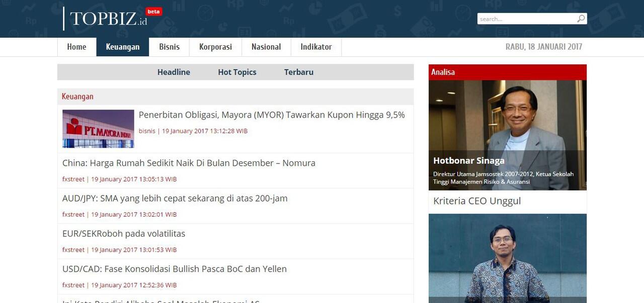This screenshot has width=644, height=303.
Task: Click the Keuangan section heading
Action: click(77, 96)
